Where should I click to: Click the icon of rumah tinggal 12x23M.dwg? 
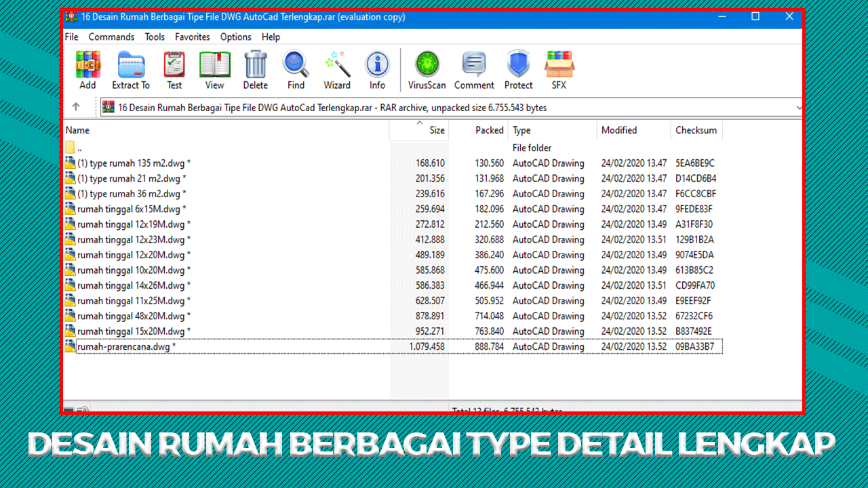click(71, 239)
